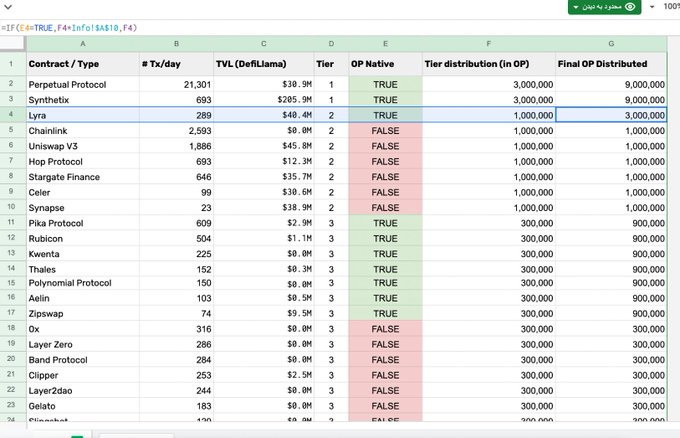This screenshot has width=680, height=438.
Task: Click the $35.7M TVL cell
Action: coord(264,177)
